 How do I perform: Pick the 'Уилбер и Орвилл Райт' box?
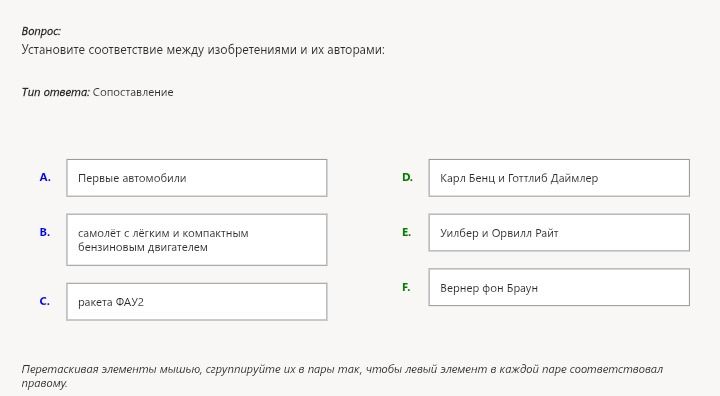point(559,232)
